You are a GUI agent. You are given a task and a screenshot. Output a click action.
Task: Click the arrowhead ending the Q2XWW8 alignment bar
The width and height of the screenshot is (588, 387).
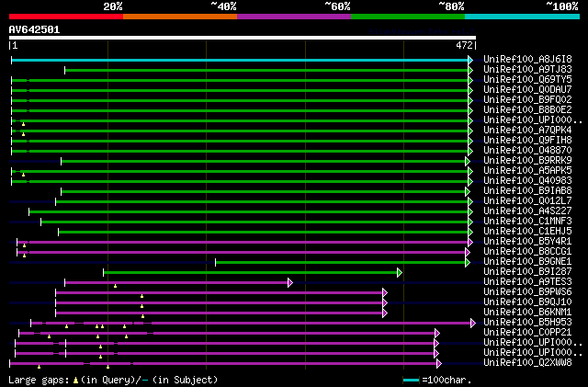click(436, 363)
